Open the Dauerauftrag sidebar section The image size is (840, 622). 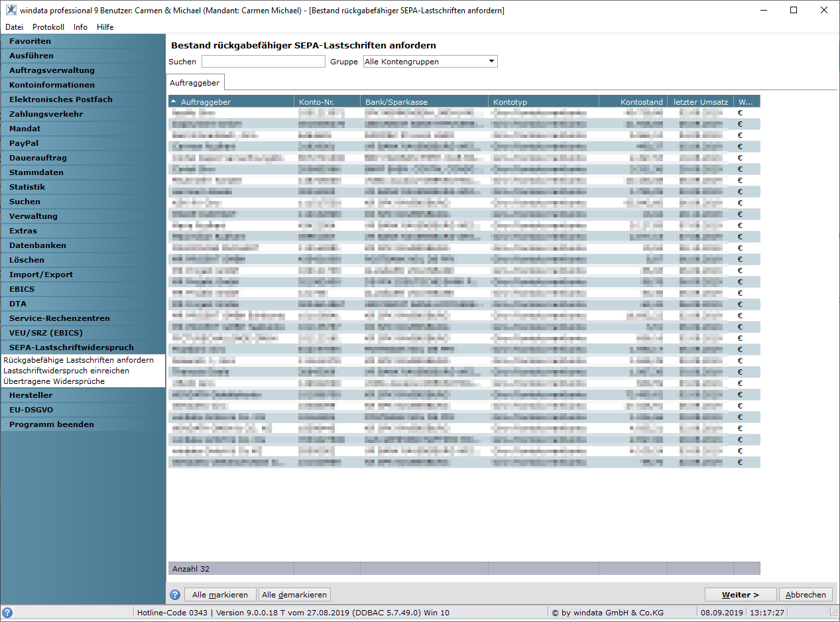(83, 158)
